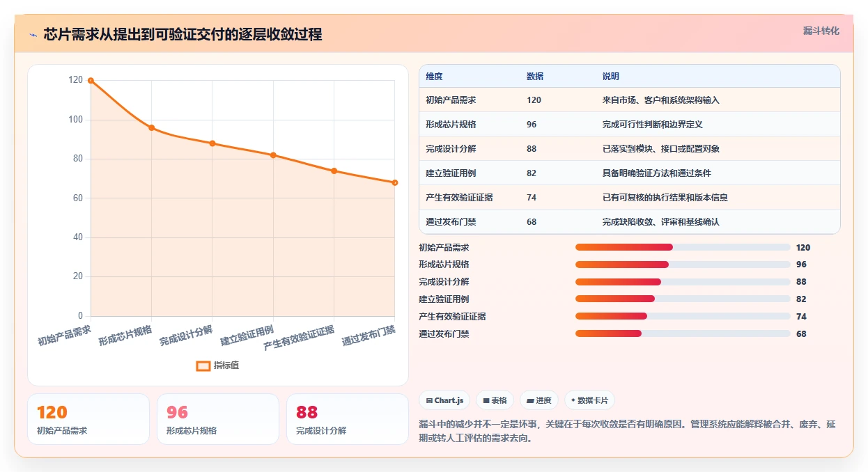Click x-axis label 初始产品需求

click(x=64, y=335)
